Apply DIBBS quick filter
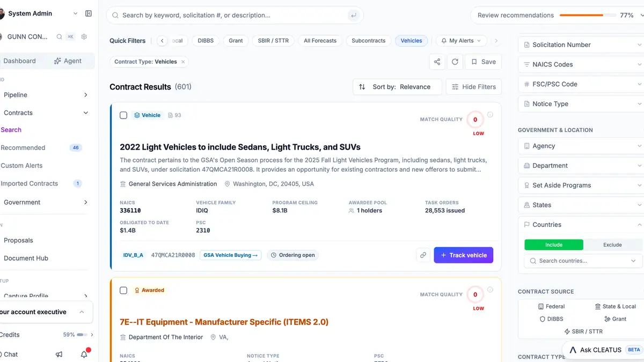Screen dimensions: 644x362 [x=206, y=41]
